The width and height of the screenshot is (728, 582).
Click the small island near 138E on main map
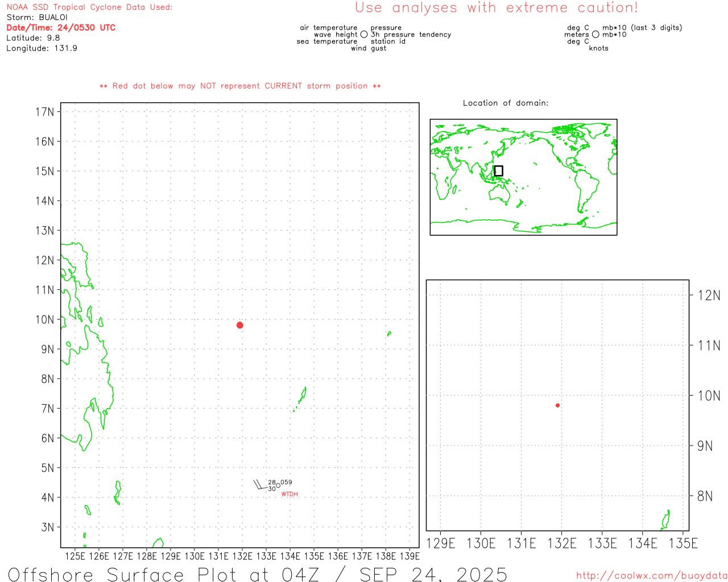click(x=389, y=334)
